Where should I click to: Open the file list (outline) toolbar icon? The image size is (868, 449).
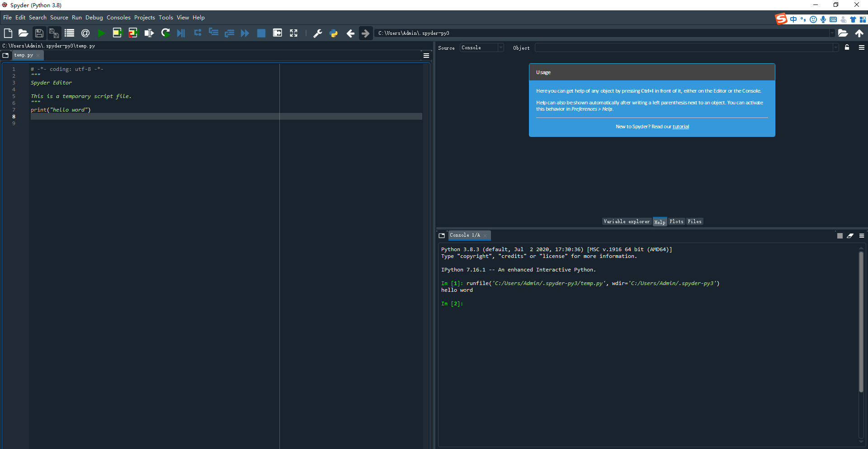point(69,33)
